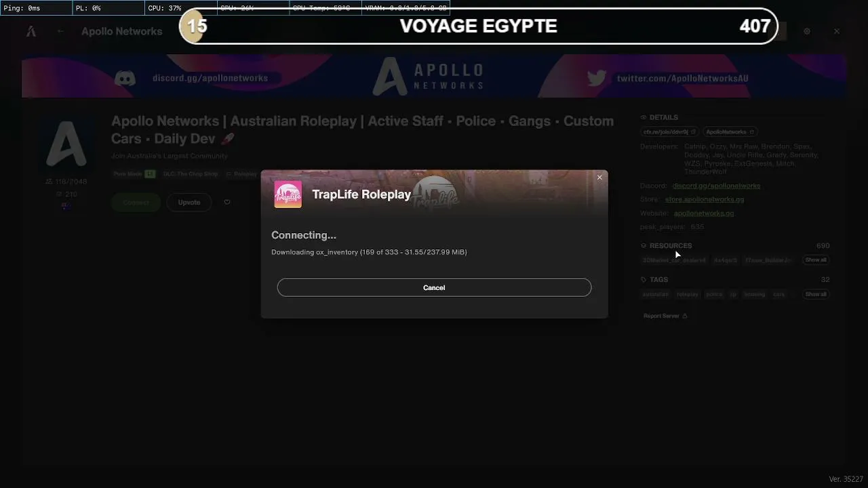Viewport: 868px width, 488px height.
Task: Click the Downloading ox_inventory status text
Action: 369,252
